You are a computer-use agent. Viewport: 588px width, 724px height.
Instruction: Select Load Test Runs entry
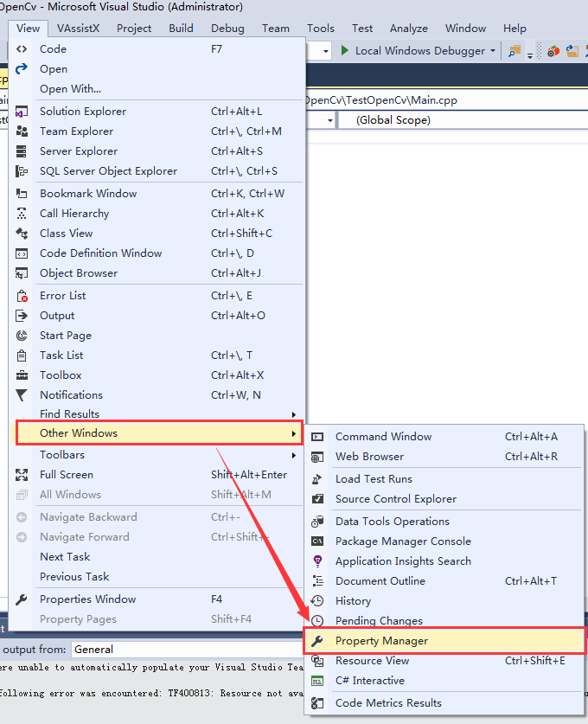pos(444,479)
